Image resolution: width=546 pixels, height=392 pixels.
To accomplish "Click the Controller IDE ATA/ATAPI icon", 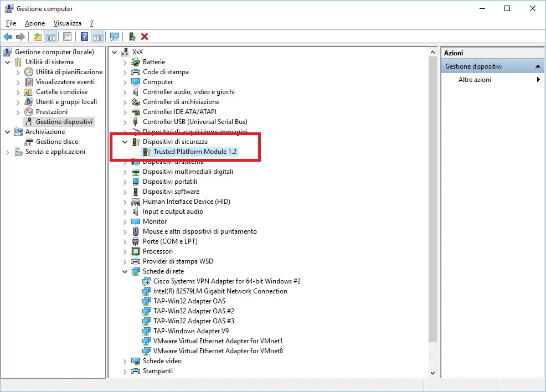I will coord(136,112).
